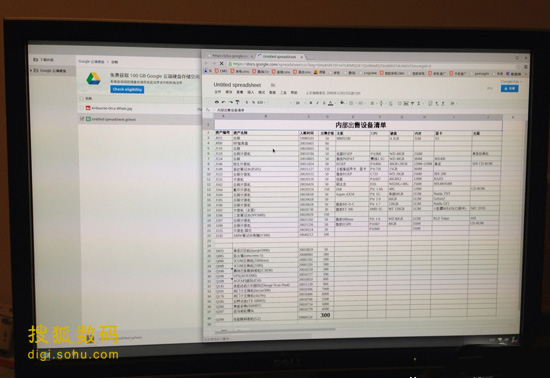
Task: Click the sheet's horizontal scrollbar
Action: (x=275, y=330)
